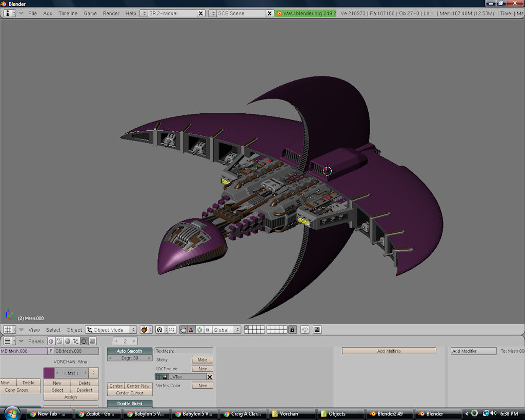Enable the scale manipulator square icon

tap(207, 330)
